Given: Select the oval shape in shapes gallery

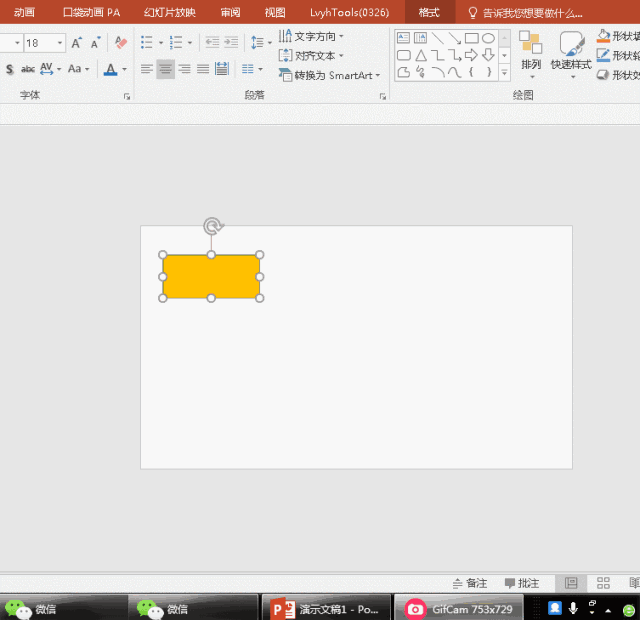Looking at the screenshot, I should pyautogui.click(x=488, y=39).
